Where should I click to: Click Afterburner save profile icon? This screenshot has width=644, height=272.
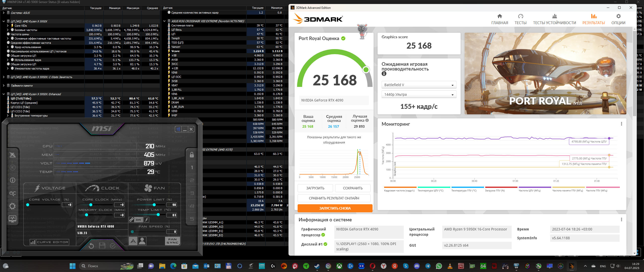(x=102, y=246)
